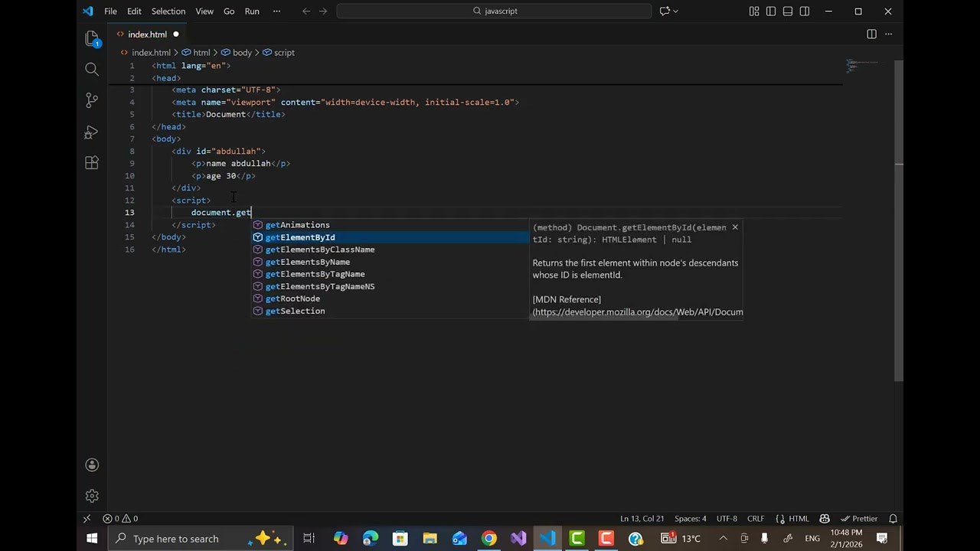The width and height of the screenshot is (980, 551).
Task: Open Microsoft Edge from taskbar
Action: click(x=371, y=539)
